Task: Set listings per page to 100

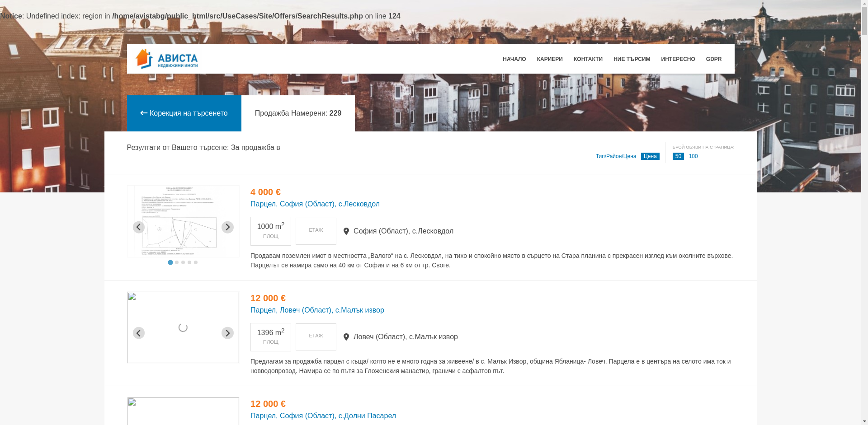Action: pyautogui.click(x=693, y=156)
